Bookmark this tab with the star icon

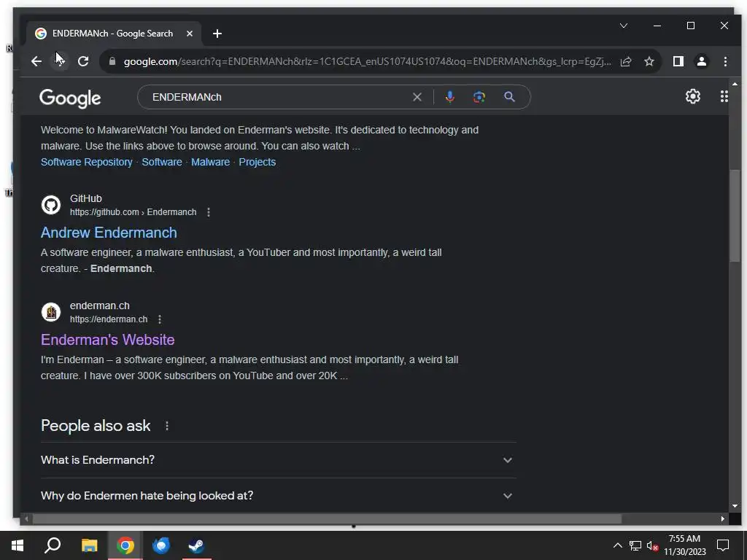(x=649, y=61)
